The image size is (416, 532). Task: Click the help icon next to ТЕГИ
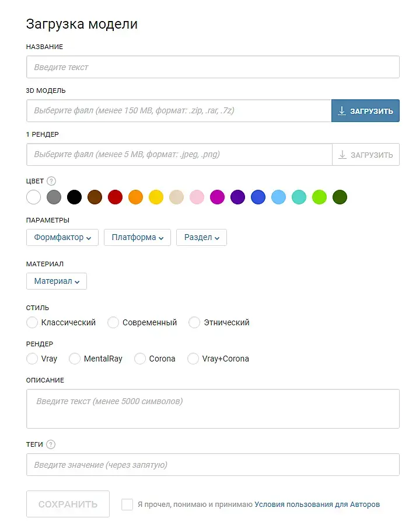click(51, 444)
